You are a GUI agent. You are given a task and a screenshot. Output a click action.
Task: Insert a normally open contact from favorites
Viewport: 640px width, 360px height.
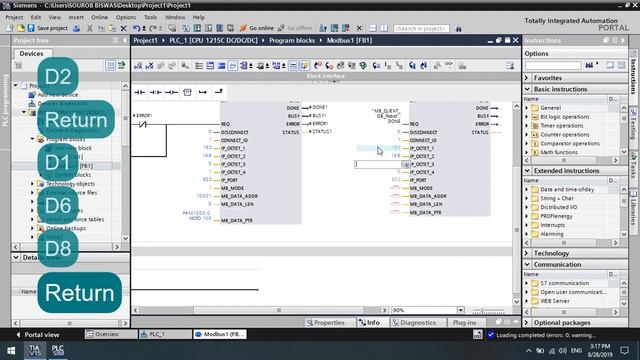[140, 92]
